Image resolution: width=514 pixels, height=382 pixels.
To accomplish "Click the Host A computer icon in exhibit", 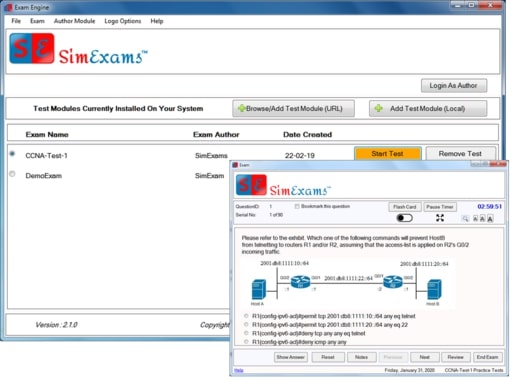I will (259, 289).
